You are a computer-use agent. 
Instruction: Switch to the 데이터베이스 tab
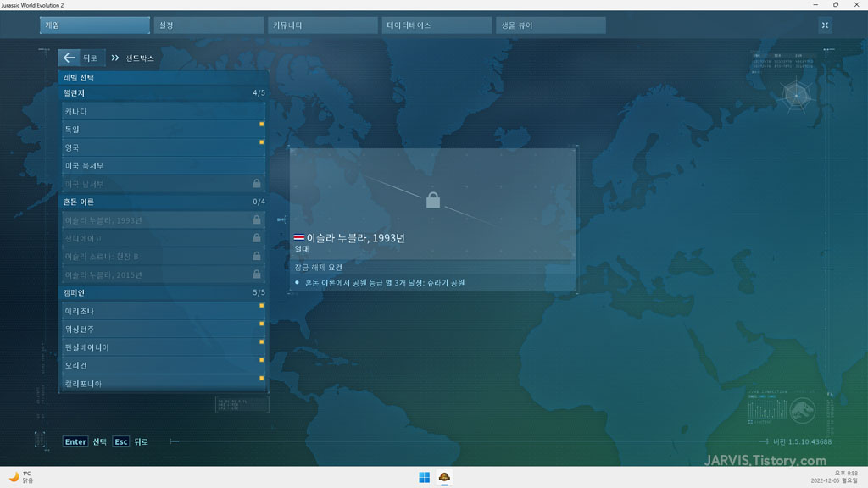(437, 25)
